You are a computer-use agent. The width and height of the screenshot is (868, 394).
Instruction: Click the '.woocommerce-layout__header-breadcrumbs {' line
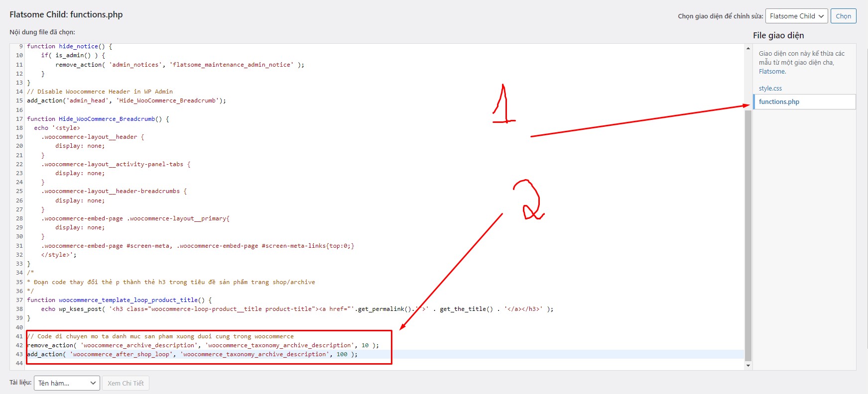(x=114, y=191)
